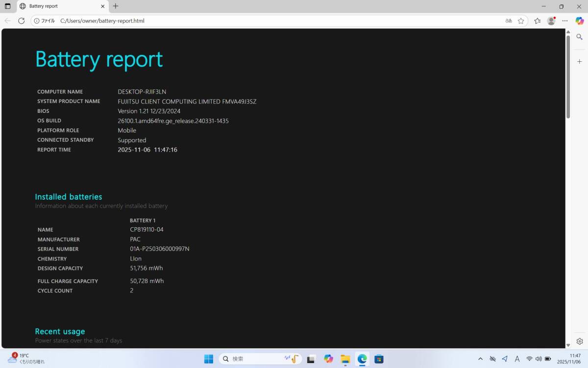Screen dimensions: 588x368
Task: Open File Explorer from the taskbar
Action: (x=345, y=359)
